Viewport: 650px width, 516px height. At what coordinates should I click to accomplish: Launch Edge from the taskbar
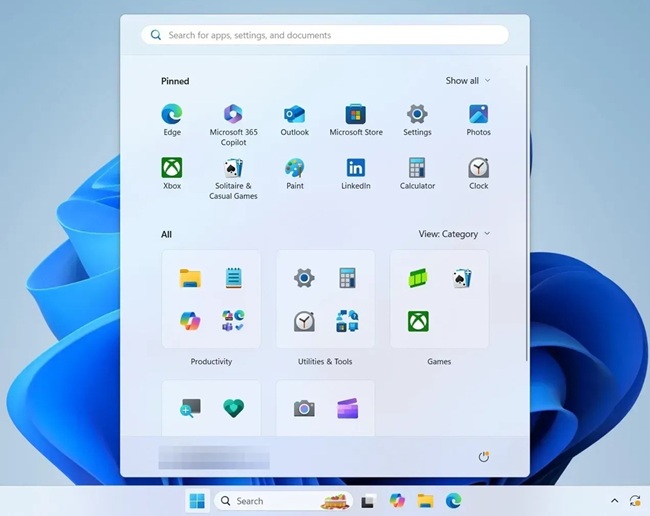[454, 501]
